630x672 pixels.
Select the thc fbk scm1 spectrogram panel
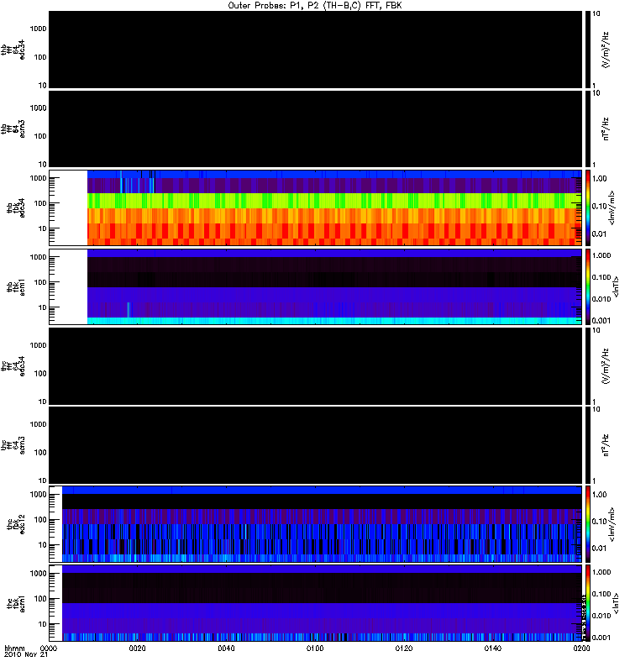click(315, 603)
